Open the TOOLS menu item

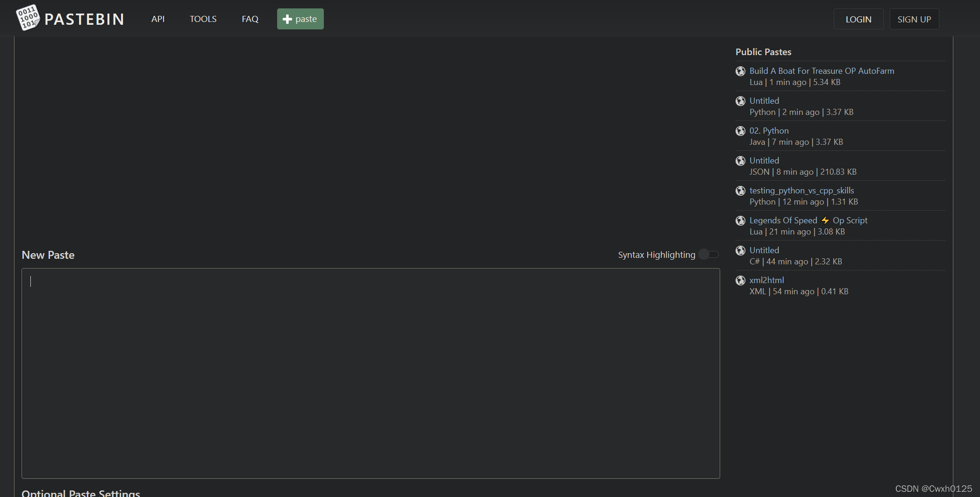click(x=203, y=19)
